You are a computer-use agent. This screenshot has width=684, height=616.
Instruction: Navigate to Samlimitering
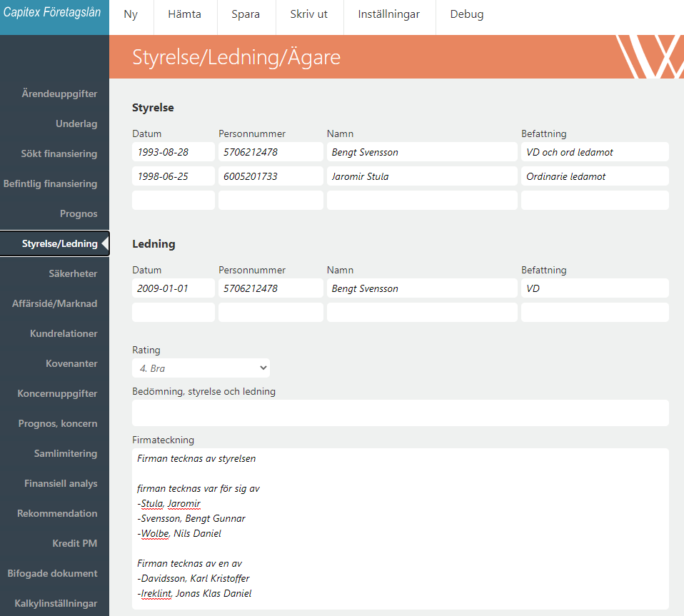pyautogui.click(x=66, y=454)
